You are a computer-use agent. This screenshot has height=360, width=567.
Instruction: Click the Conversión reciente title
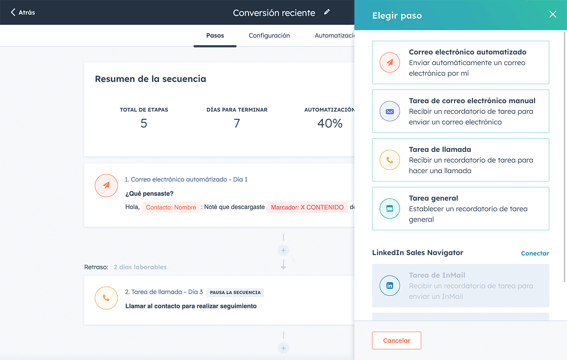pos(274,13)
